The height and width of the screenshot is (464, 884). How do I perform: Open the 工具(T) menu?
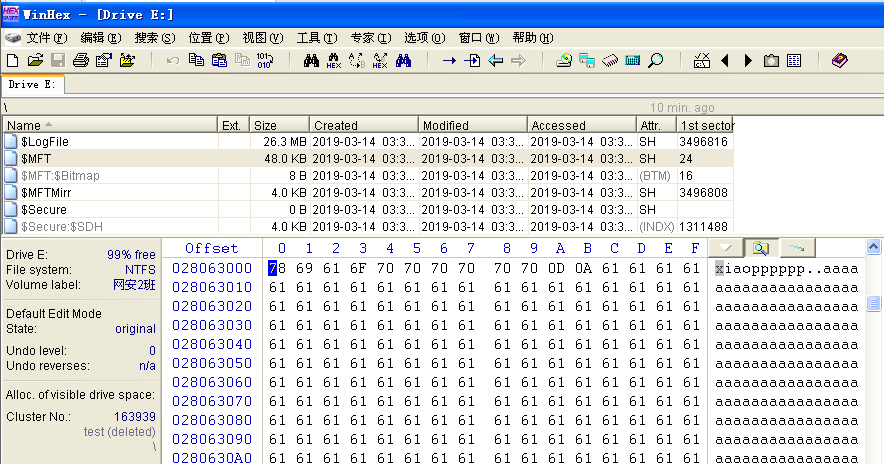(x=317, y=38)
